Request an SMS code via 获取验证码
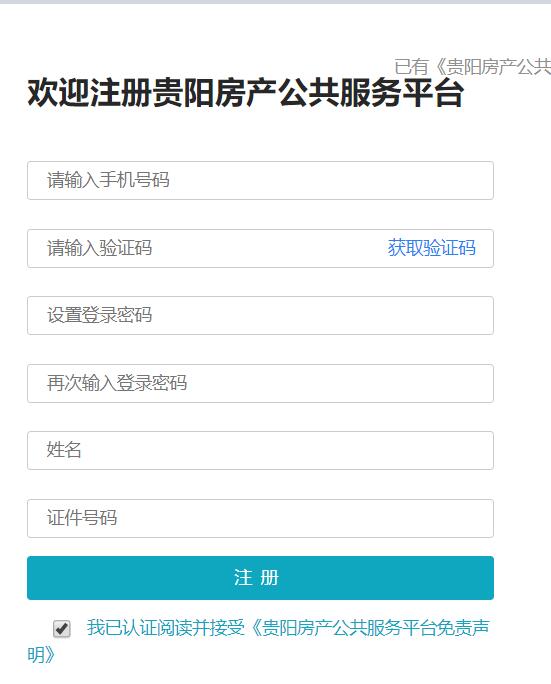Screen dimensions: 551x684 tap(431, 248)
